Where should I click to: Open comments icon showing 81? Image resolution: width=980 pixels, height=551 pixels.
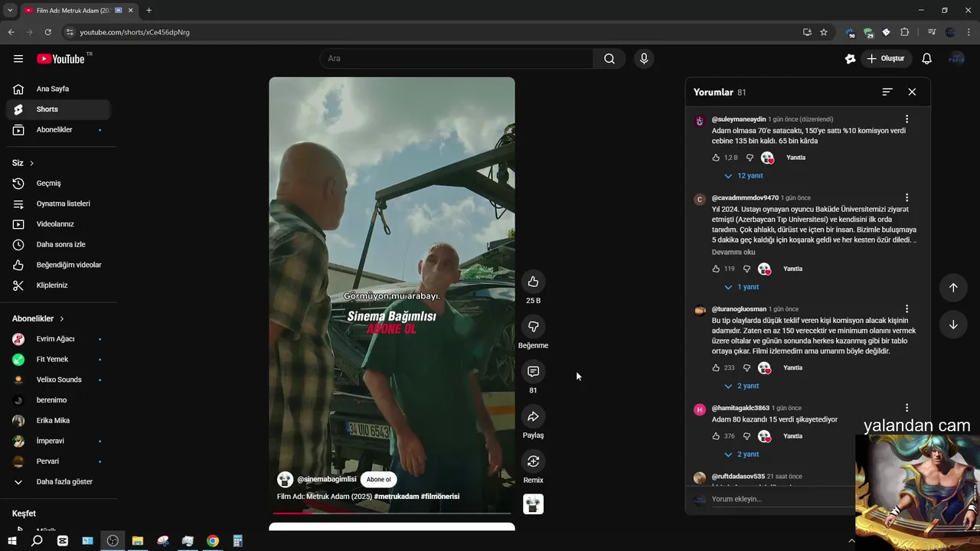coord(533,371)
